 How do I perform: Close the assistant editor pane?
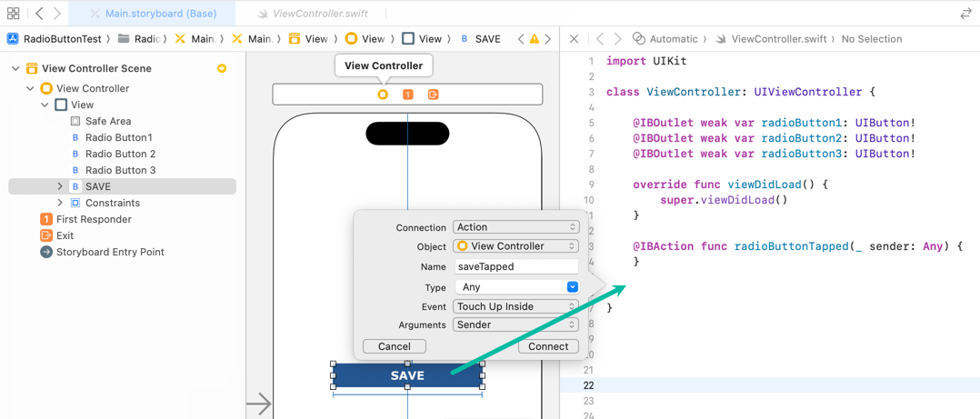click(x=574, y=39)
